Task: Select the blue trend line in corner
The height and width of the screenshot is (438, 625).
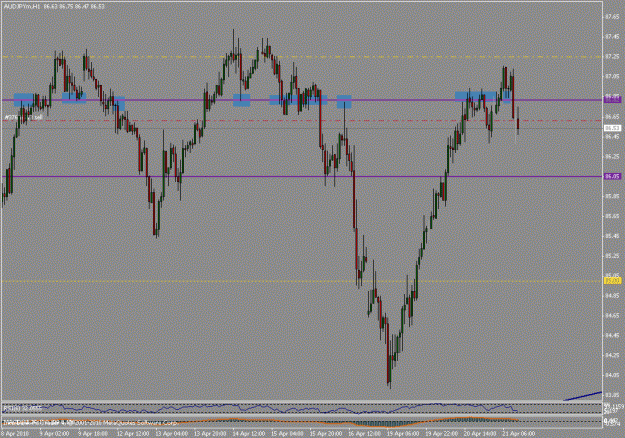Action: coord(582,396)
